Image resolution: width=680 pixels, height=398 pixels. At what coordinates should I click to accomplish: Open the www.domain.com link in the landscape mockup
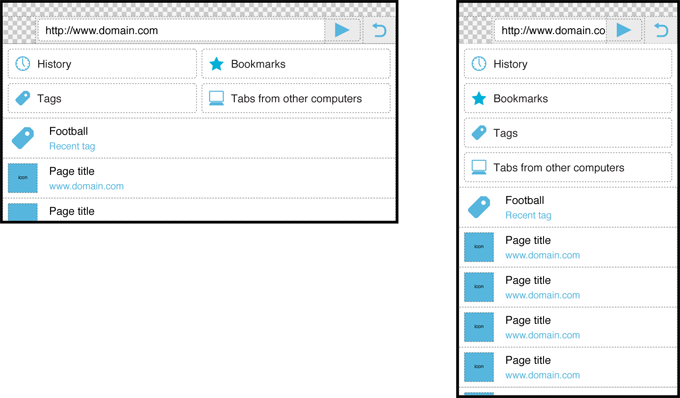86,186
